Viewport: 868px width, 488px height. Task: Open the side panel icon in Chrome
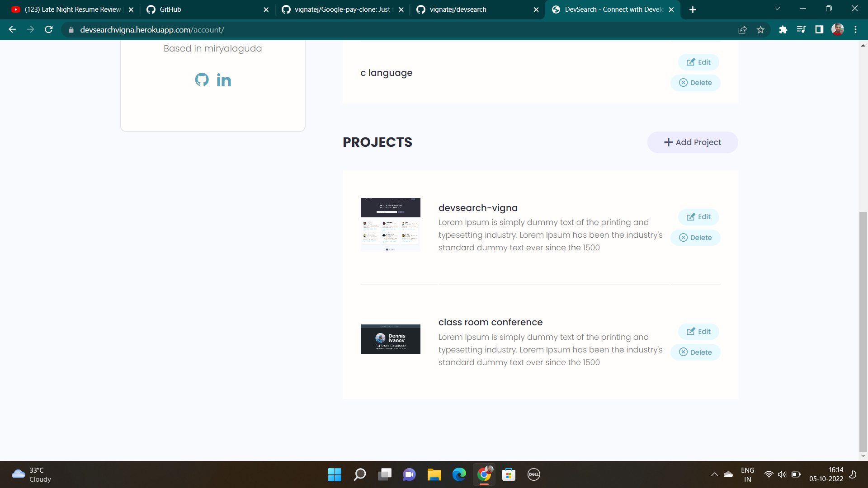point(819,29)
